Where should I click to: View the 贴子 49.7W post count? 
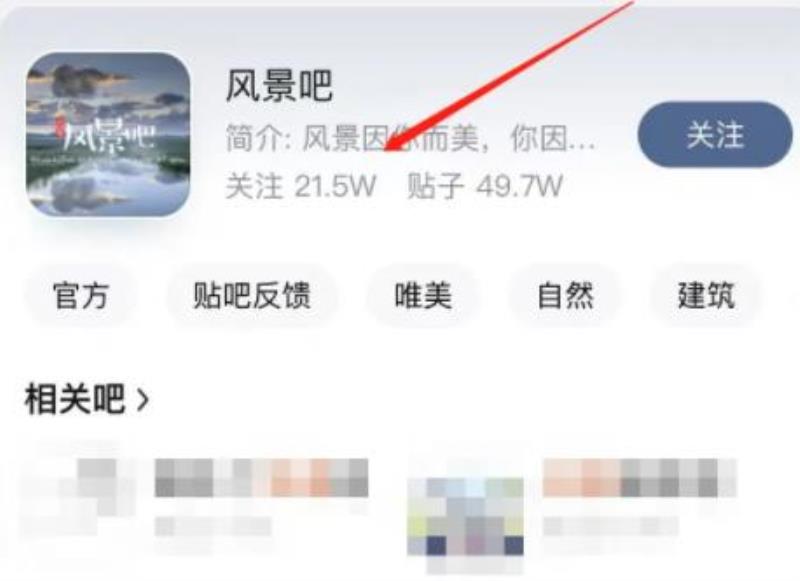[484, 186]
